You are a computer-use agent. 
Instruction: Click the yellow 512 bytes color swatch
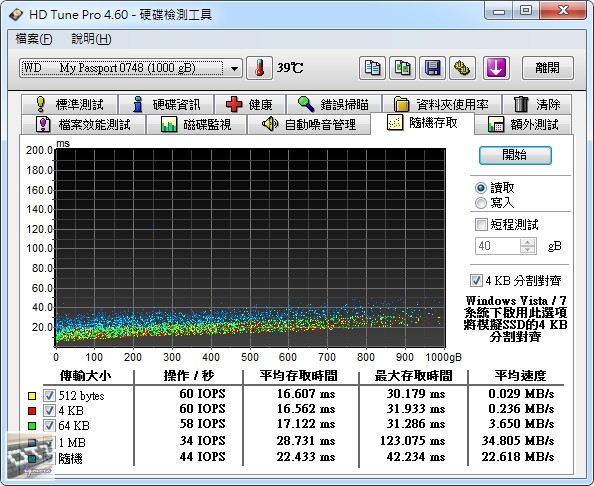[32, 396]
